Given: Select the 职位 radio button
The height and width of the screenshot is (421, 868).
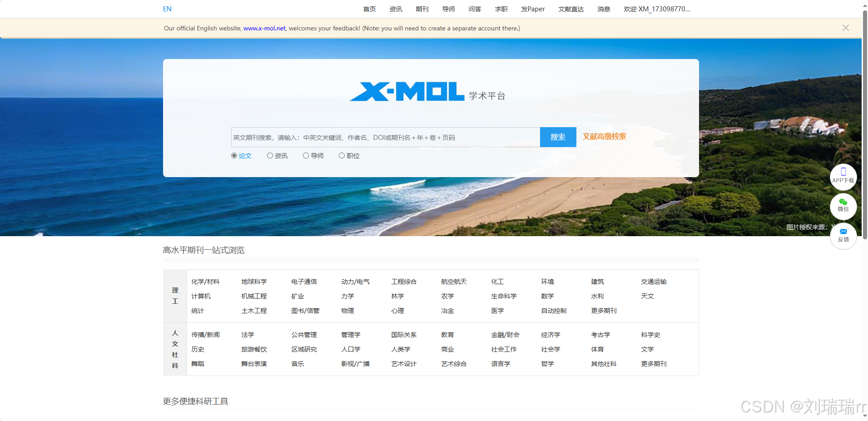Looking at the screenshot, I should [342, 156].
